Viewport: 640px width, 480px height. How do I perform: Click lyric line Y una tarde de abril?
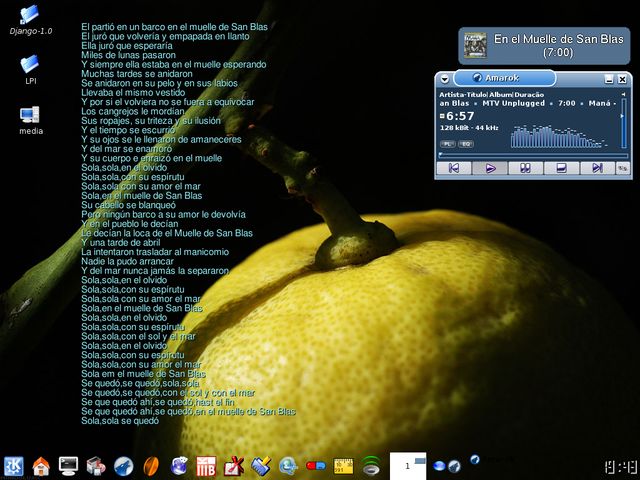[120, 243]
